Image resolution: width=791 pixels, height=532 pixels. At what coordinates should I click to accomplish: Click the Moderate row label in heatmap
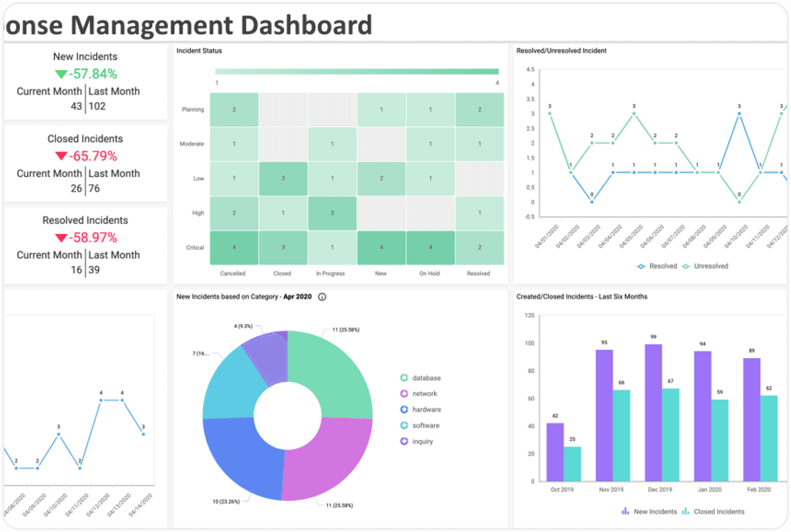click(192, 144)
